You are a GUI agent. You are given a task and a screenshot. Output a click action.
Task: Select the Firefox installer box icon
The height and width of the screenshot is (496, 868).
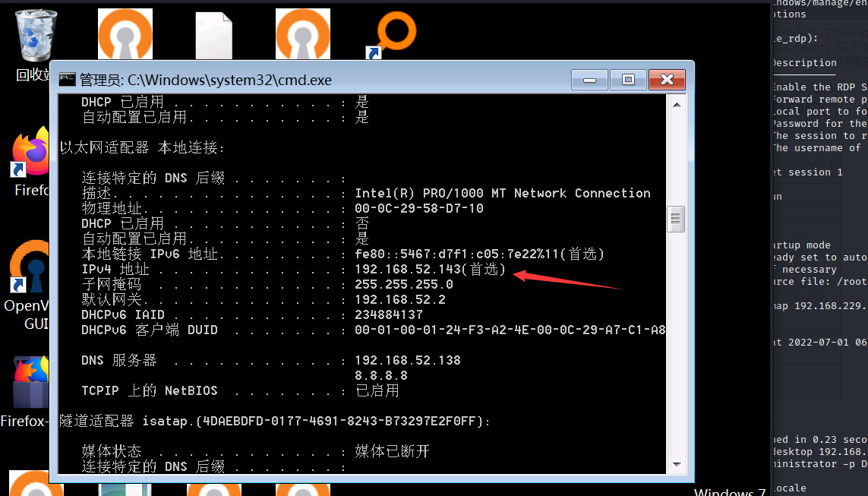click(30, 384)
